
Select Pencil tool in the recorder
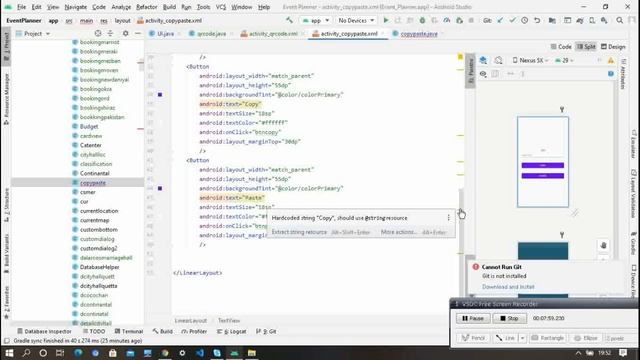pos(473,338)
